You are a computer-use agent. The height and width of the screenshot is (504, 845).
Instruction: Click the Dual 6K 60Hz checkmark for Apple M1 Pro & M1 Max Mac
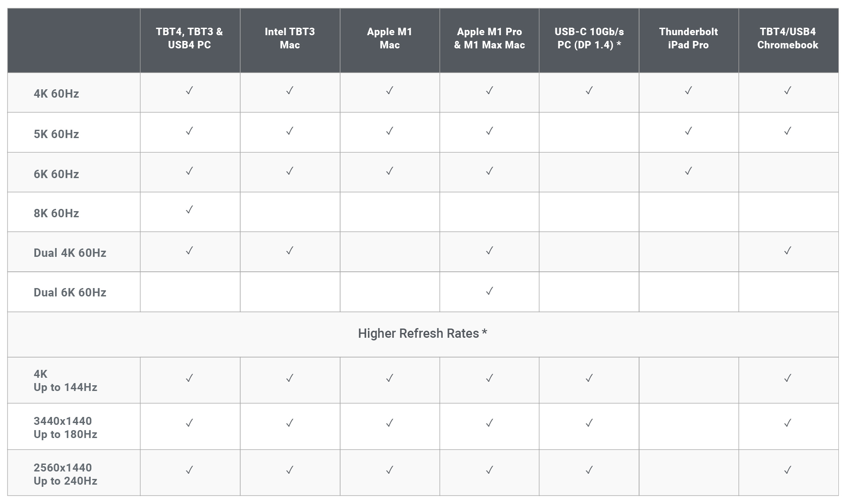[x=489, y=291]
